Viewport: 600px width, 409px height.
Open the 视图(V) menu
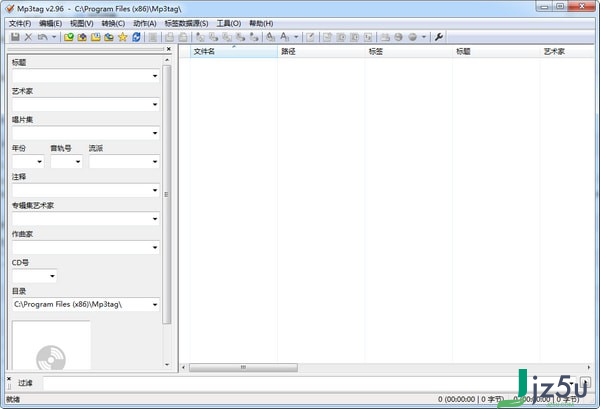point(82,23)
